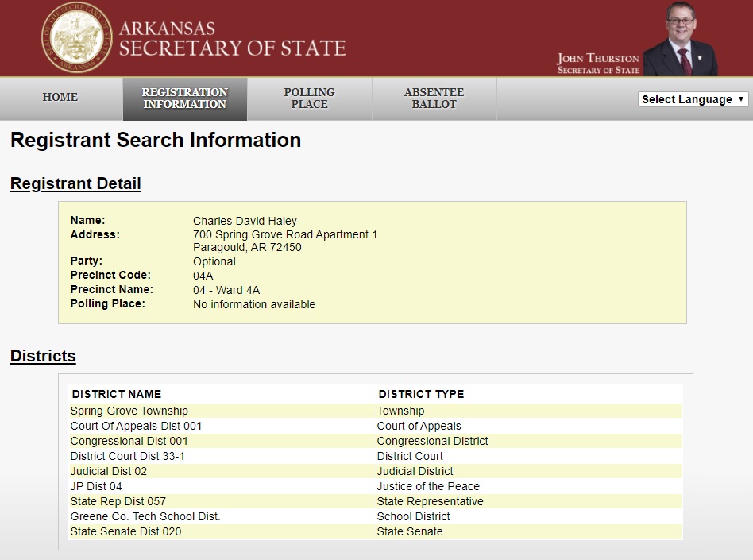Click the Polling Place: field label

tap(107, 303)
